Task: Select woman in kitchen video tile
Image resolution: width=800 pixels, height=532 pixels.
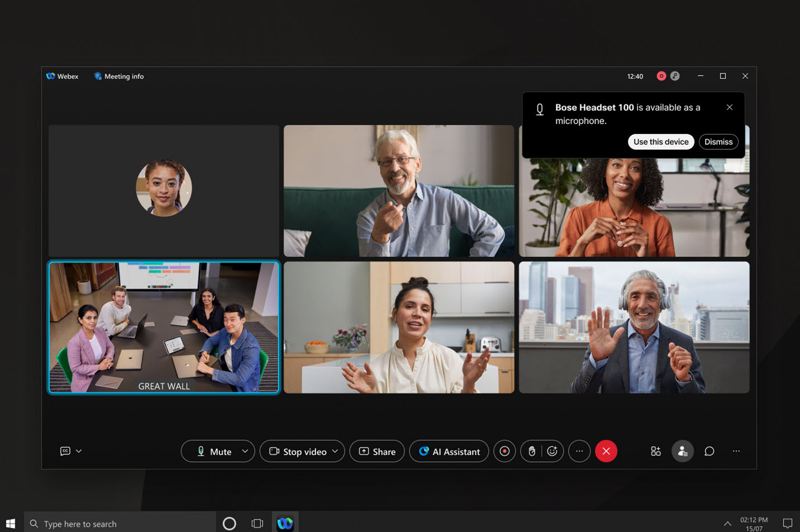Action: click(x=399, y=327)
